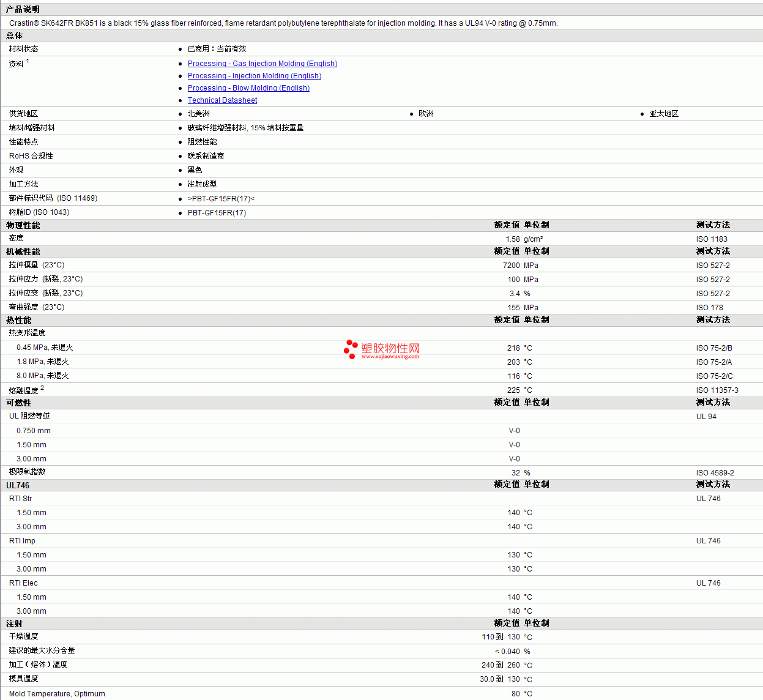Viewport: 763px width, 700px height.
Task: Click the 树脂ID (ISO 1043) label
Action: coord(39,212)
